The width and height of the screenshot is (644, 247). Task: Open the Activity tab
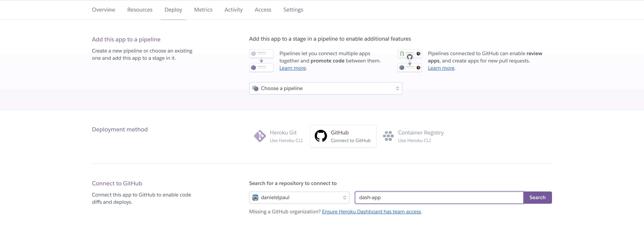click(233, 10)
